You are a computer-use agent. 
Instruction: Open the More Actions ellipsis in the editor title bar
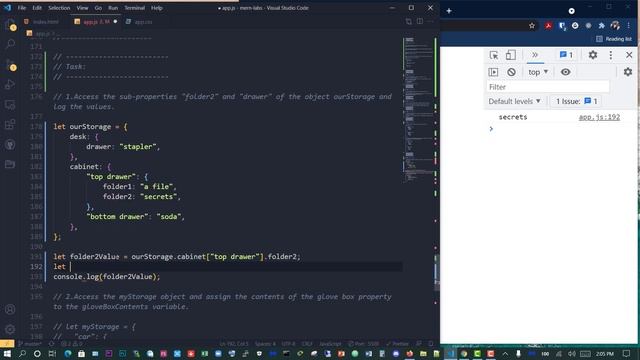click(430, 22)
